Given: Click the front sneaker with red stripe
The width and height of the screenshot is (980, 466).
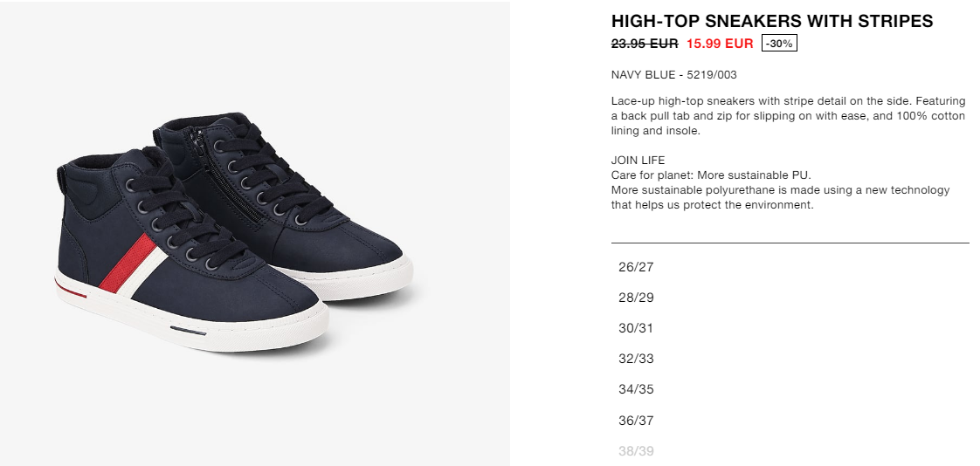Looking at the screenshot, I should click(x=190, y=250).
